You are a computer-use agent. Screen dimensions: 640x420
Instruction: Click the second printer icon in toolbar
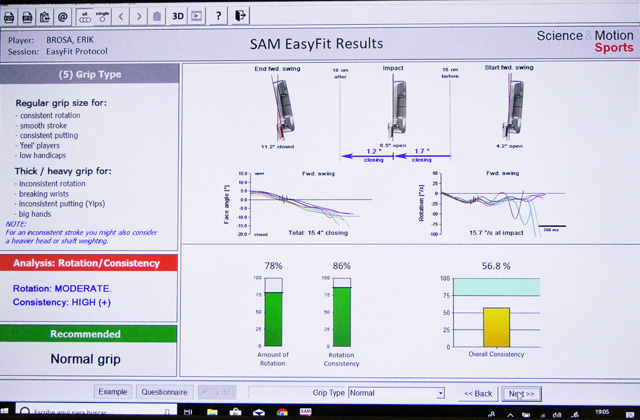27,17
